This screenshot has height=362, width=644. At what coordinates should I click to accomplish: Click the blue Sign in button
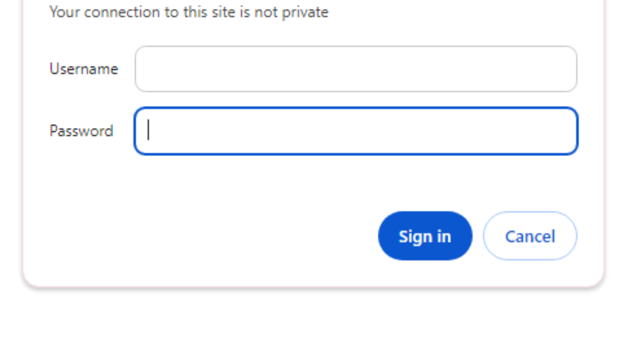pyautogui.click(x=425, y=236)
